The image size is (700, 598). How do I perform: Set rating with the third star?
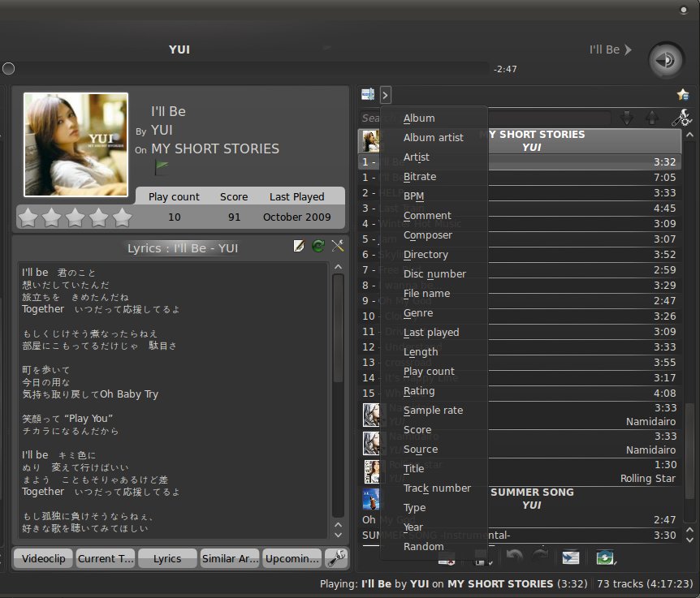75,217
